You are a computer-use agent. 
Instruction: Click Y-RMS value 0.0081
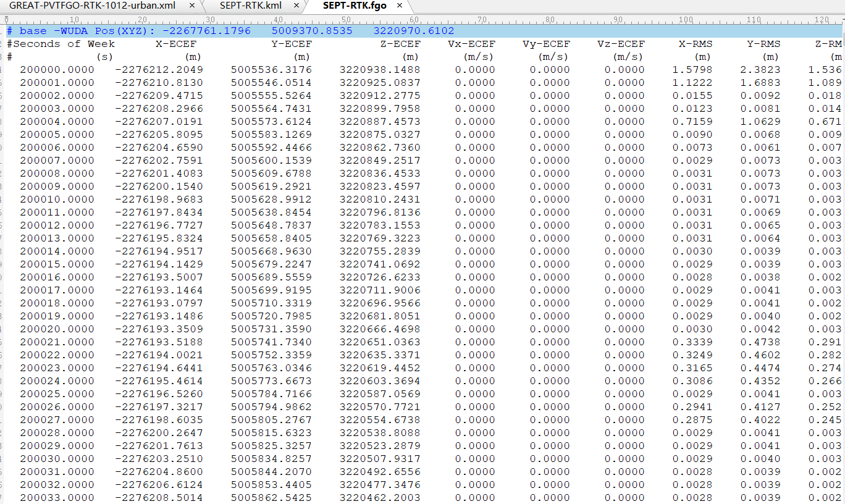point(760,109)
